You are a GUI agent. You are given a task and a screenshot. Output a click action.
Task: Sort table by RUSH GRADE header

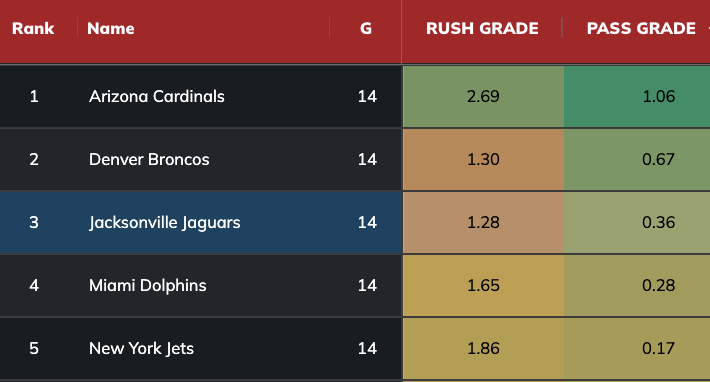point(482,29)
